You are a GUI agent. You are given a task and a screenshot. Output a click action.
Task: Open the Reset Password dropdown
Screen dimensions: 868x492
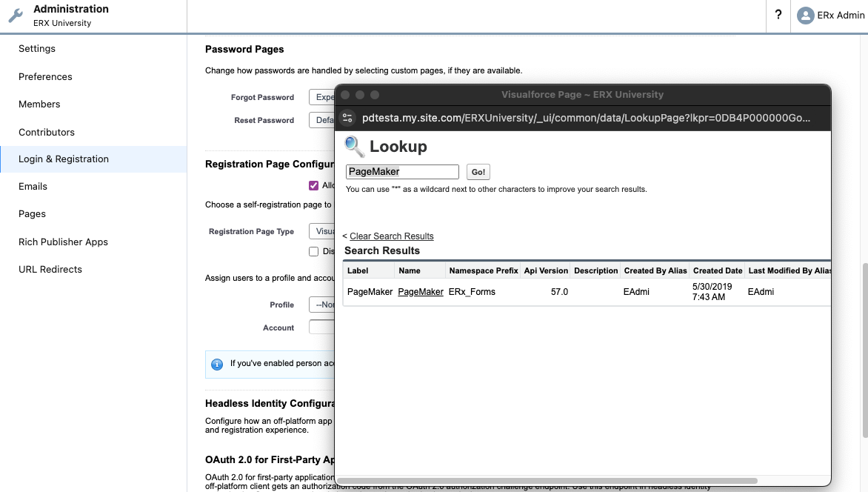(x=322, y=120)
